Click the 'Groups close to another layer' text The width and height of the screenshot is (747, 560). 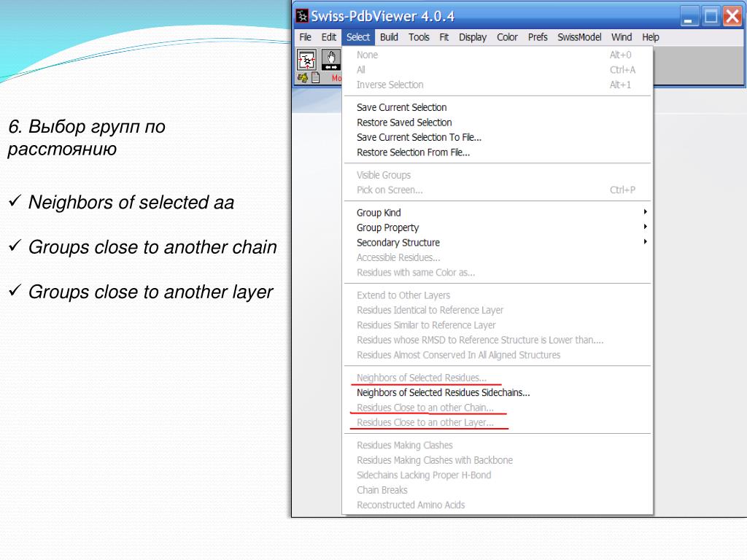click(x=150, y=292)
